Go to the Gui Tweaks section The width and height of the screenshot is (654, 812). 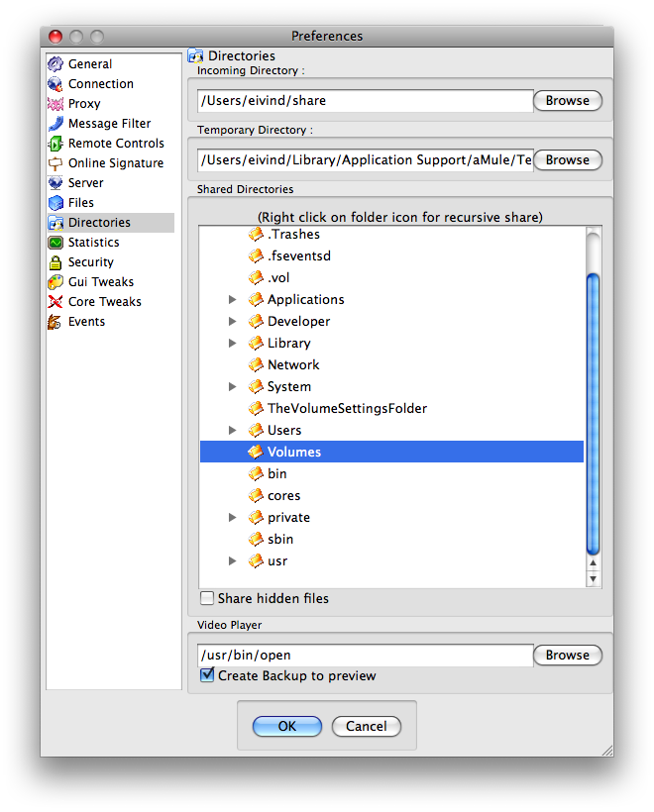tap(100, 282)
